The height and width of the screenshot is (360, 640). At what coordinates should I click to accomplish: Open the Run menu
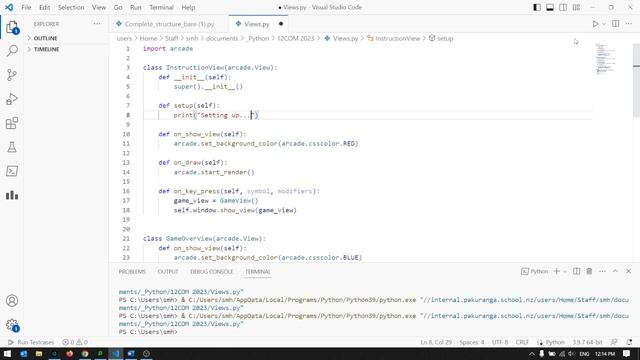click(x=136, y=7)
